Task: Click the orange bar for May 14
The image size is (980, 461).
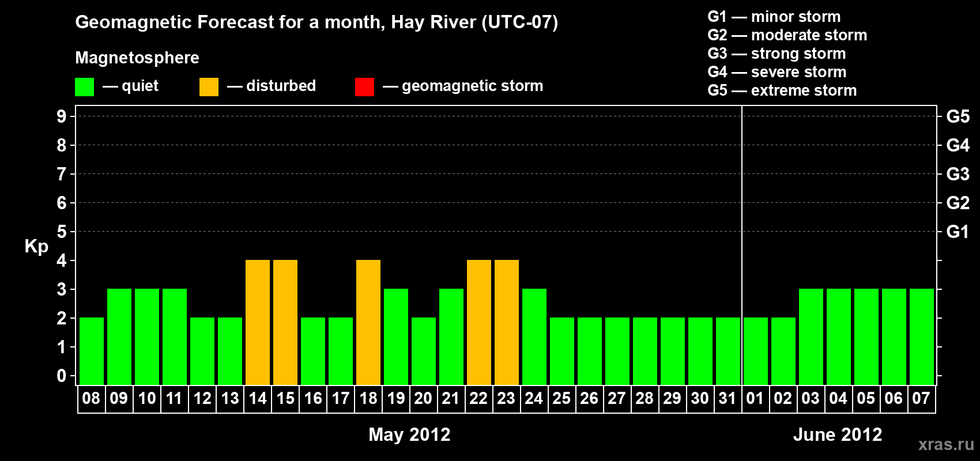Action: [x=258, y=323]
